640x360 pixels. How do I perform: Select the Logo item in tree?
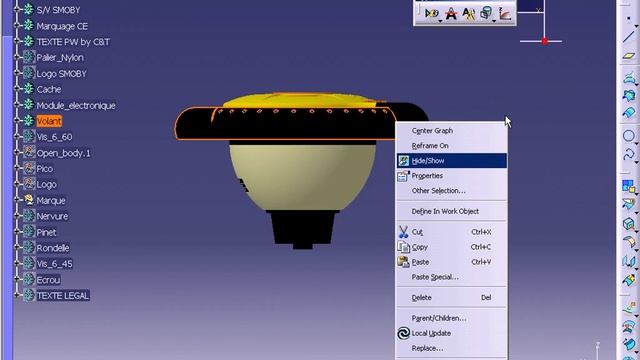click(x=47, y=184)
